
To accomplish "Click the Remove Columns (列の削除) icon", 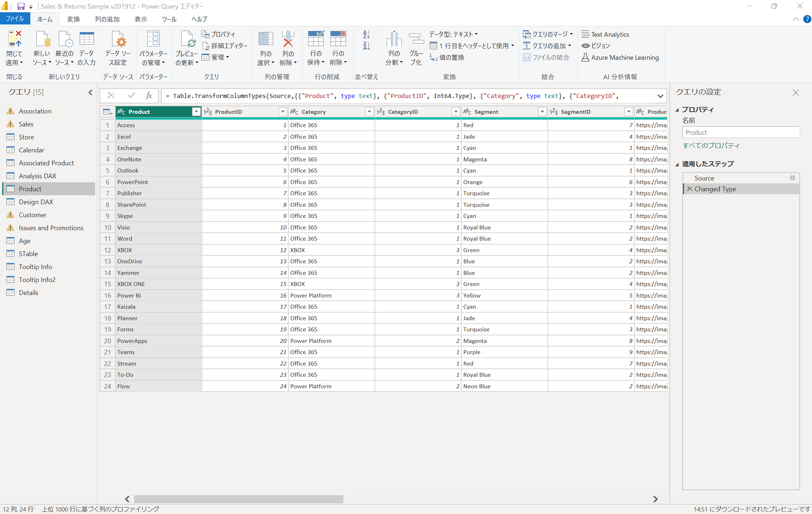I will (x=288, y=40).
